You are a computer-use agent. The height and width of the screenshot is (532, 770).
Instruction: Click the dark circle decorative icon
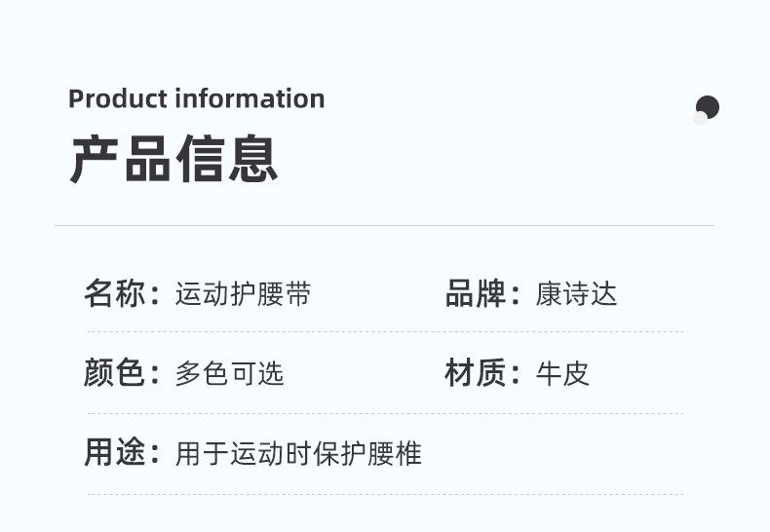click(x=709, y=106)
